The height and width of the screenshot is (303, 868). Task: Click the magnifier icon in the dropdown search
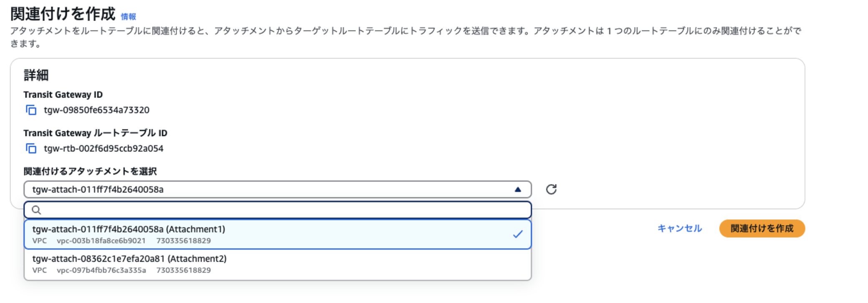tap(37, 210)
